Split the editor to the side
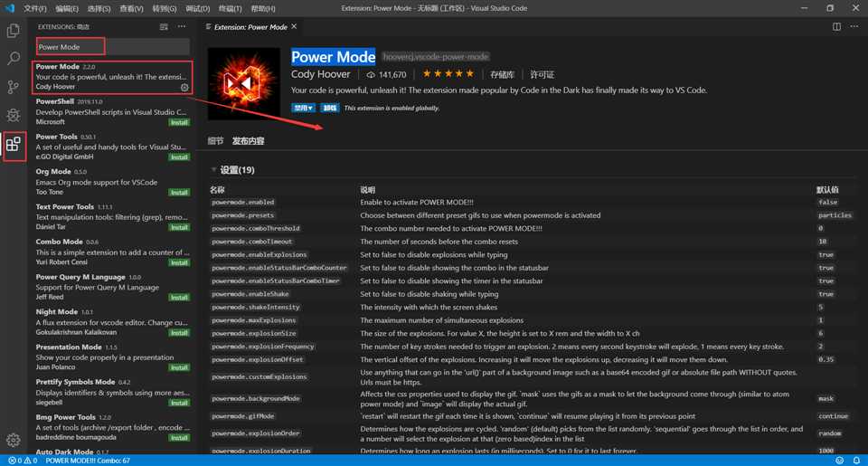The image size is (868, 466). pyautogui.click(x=836, y=26)
